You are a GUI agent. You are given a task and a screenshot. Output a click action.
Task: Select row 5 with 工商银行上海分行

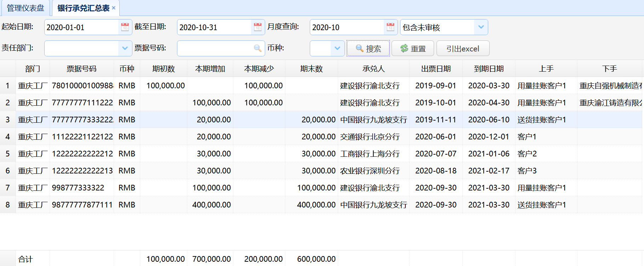tap(370, 154)
